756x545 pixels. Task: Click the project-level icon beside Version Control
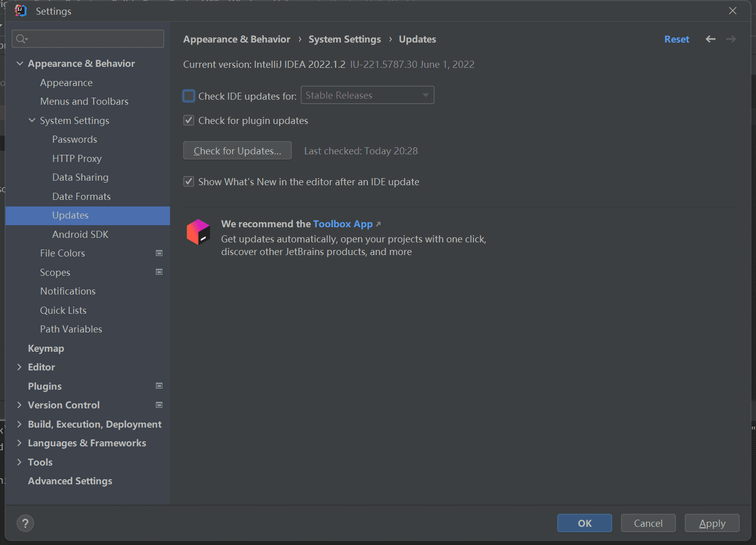(159, 405)
